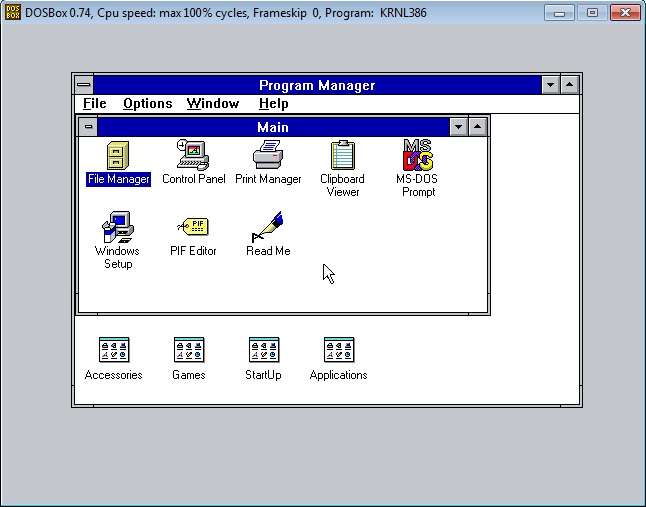The height and width of the screenshot is (507, 646).
Task: Open Main window control menu box
Action: click(x=88, y=126)
